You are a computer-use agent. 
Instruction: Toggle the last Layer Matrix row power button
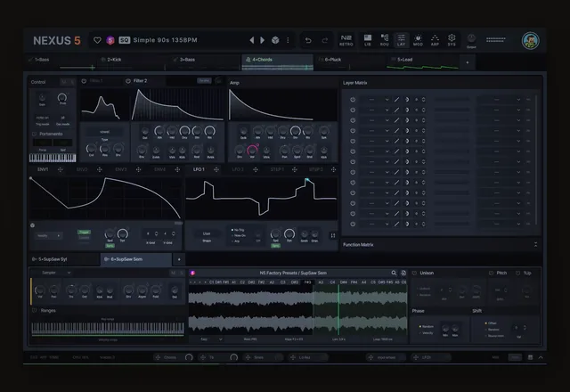(353, 224)
